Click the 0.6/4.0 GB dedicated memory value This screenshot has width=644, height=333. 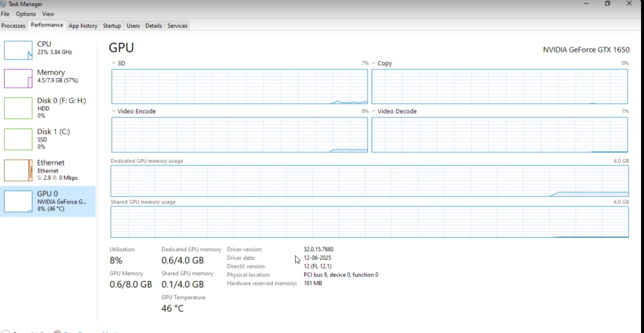coord(182,260)
